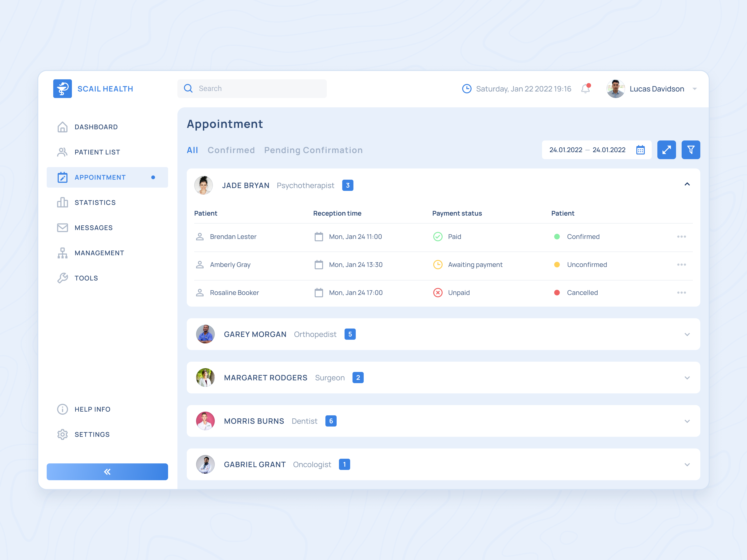The height and width of the screenshot is (560, 747).
Task: Collapse the sidebar with double-arrow button
Action: pyautogui.click(x=107, y=472)
